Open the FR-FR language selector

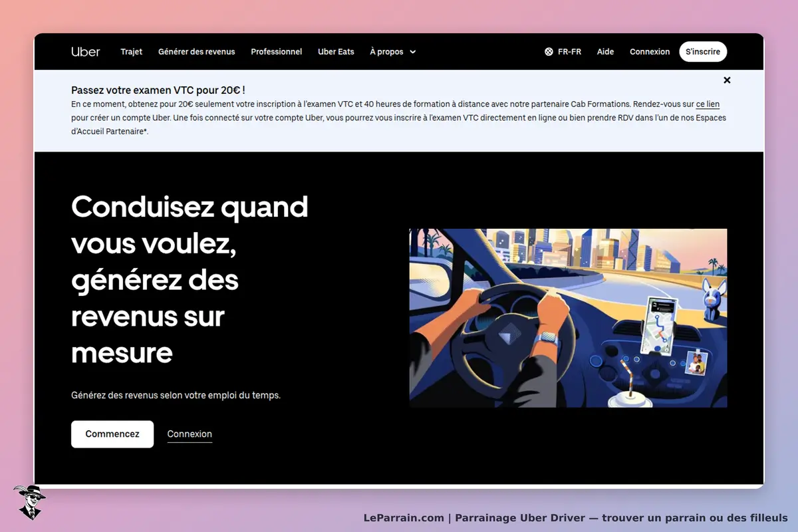[x=563, y=52]
